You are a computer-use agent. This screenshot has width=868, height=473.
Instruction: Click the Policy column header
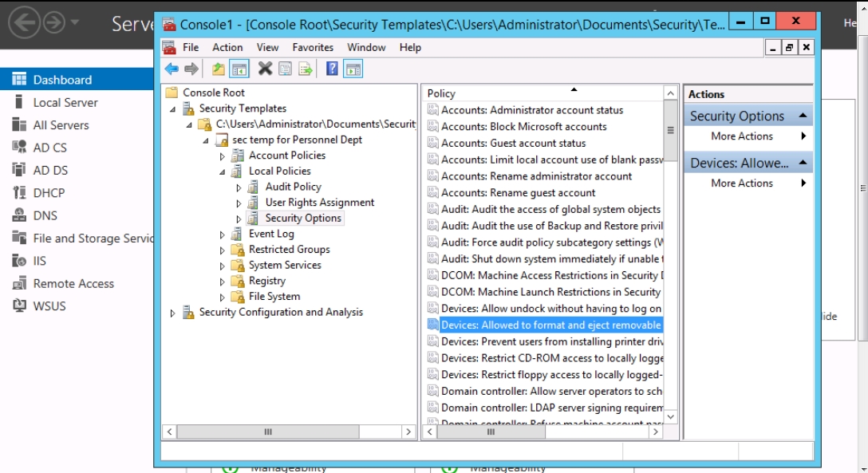[x=542, y=93]
